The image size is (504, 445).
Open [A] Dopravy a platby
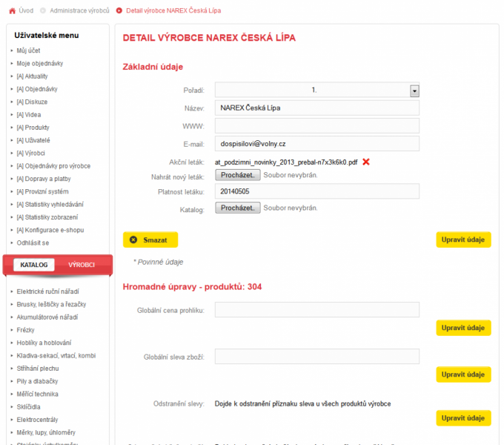(44, 179)
